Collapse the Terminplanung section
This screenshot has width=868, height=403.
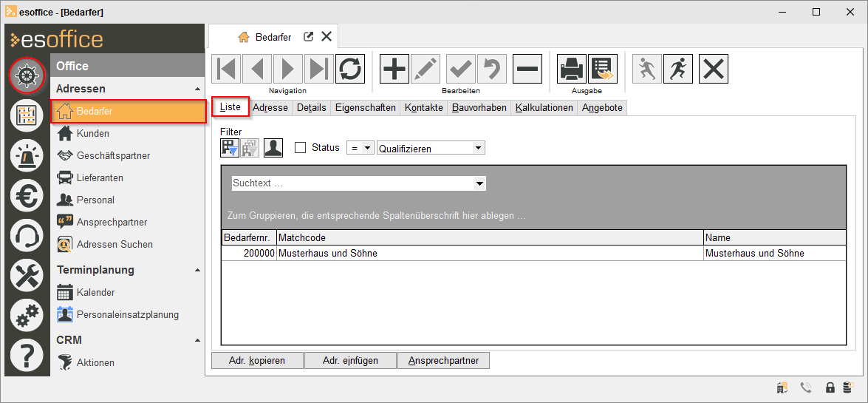point(198,270)
